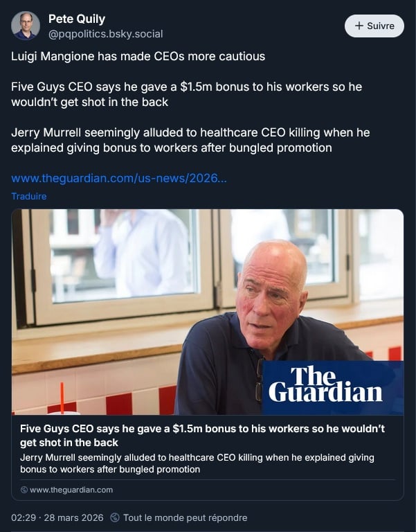Open the 'Tout le monde peut répondre' setting
This screenshot has height=532, width=416.
[185, 517]
